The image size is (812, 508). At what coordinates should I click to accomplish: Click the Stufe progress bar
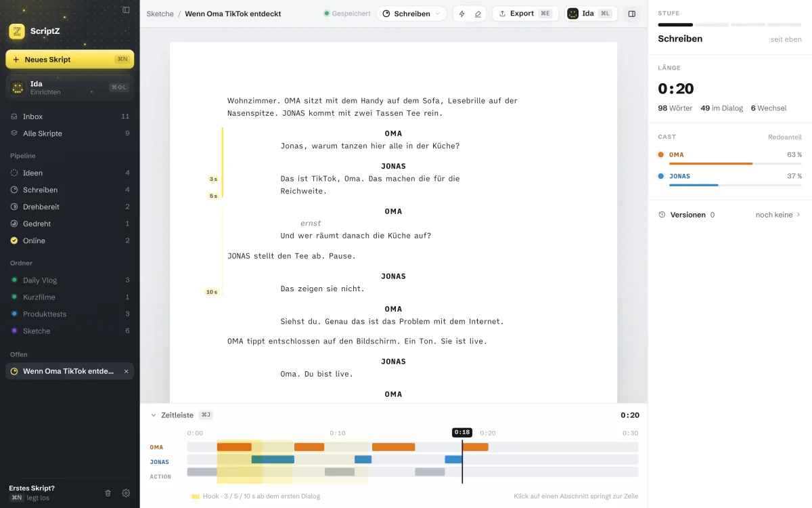tap(729, 24)
